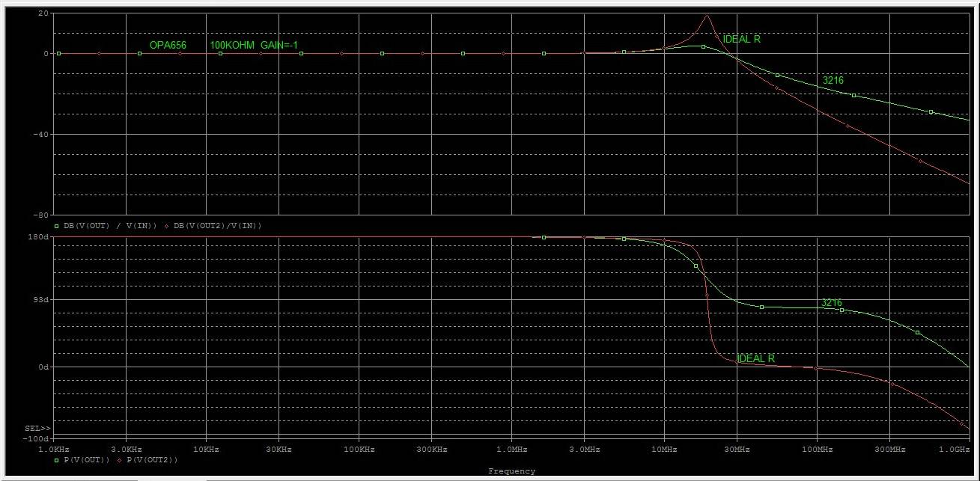Select the P(V(OUT2)) legend label

pyautogui.click(x=151, y=460)
